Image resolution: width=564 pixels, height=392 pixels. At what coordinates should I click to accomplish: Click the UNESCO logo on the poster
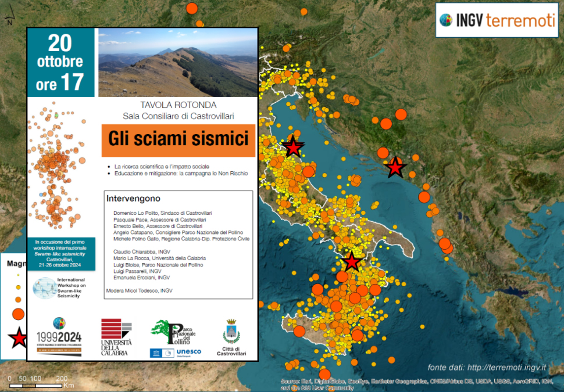tap(176, 353)
